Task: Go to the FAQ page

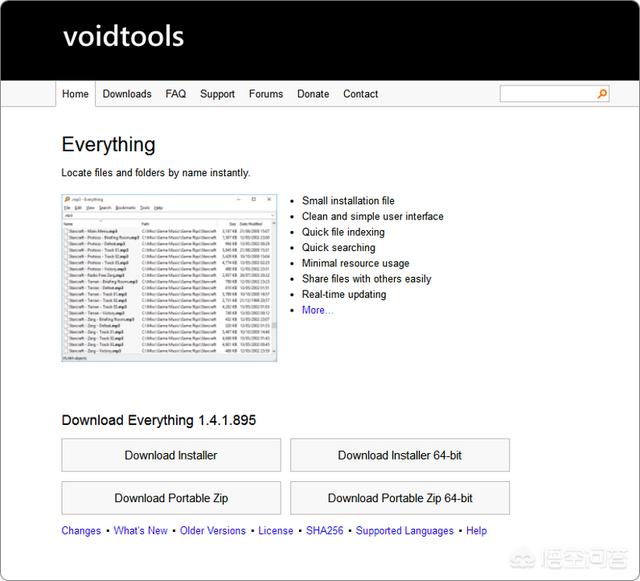Action: point(176,94)
